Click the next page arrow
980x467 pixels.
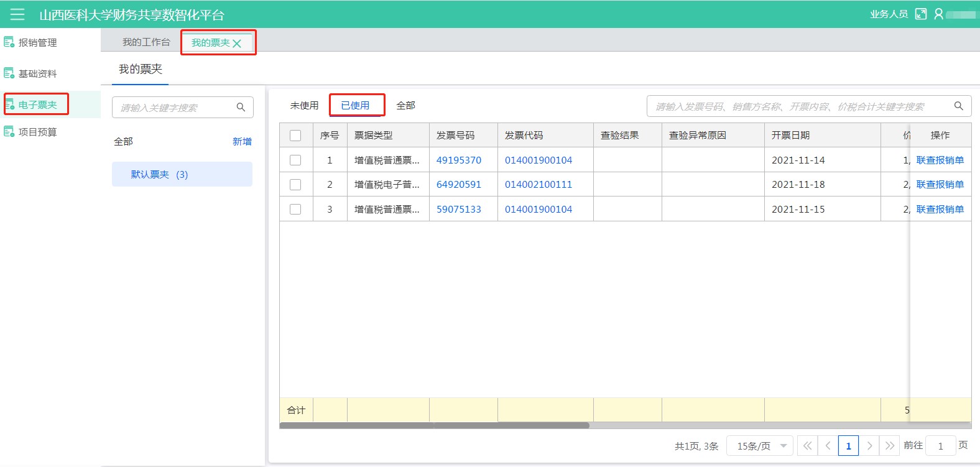click(869, 445)
